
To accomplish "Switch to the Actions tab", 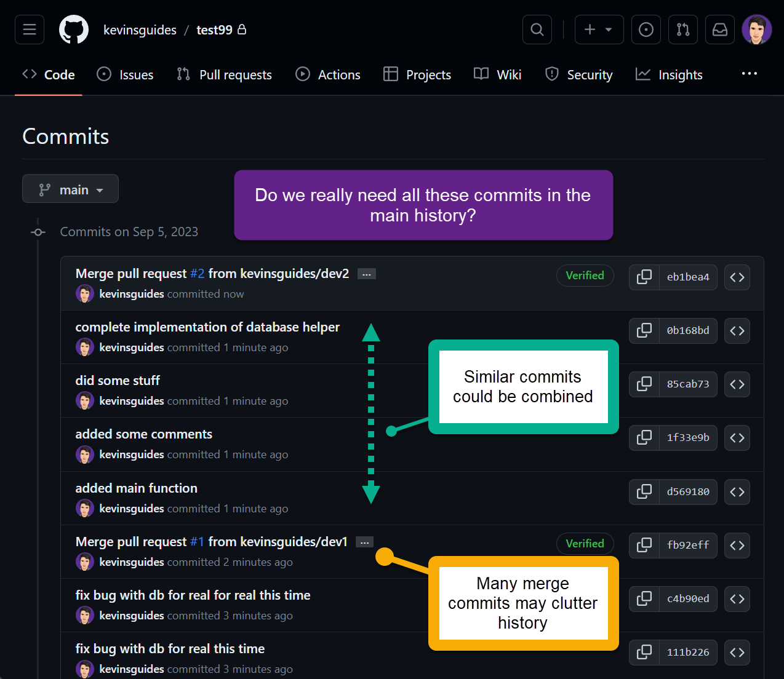I will pos(328,74).
